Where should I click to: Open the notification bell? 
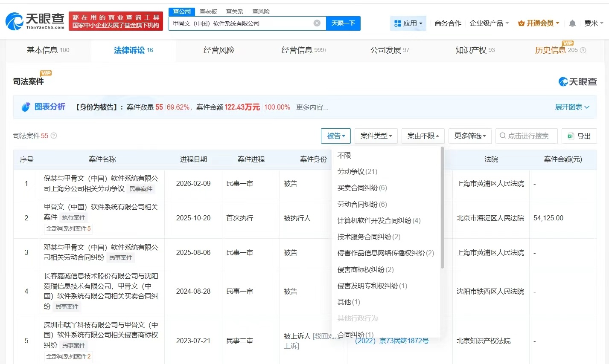point(572,23)
